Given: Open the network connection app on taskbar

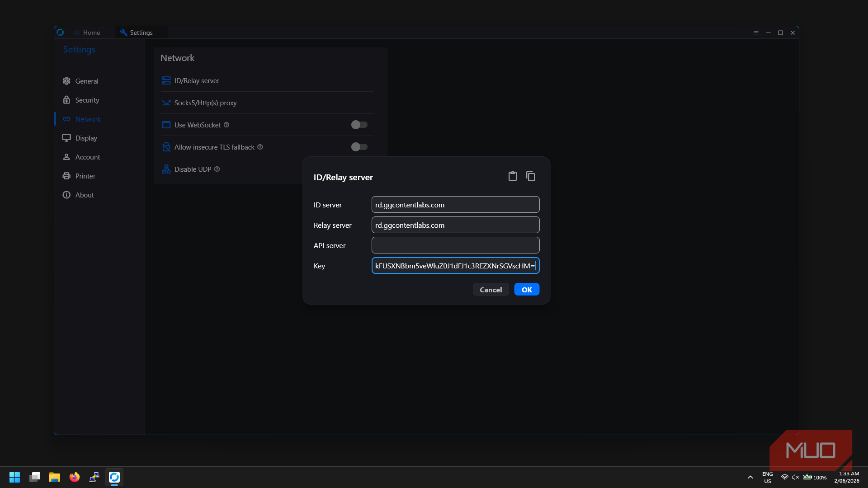Looking at the screenshot, I should coord(94,477).
